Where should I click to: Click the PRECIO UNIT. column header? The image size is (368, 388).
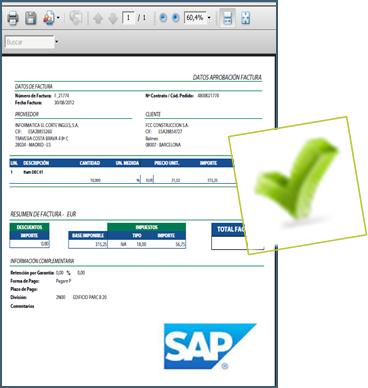[x=167, y=163]
